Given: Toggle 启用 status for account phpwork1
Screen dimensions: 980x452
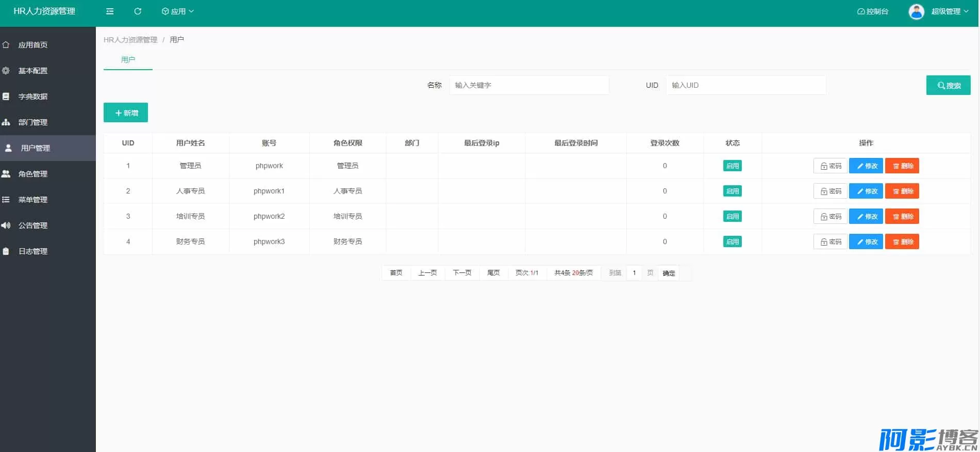Looking at the screenshot, I should pyautogui.click(x=732, y=191).
